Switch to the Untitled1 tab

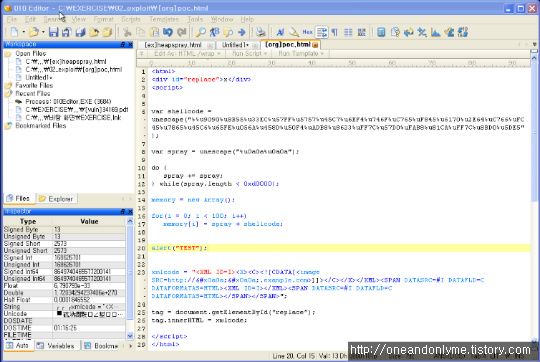pyautogui.click(x=238, y=45)
